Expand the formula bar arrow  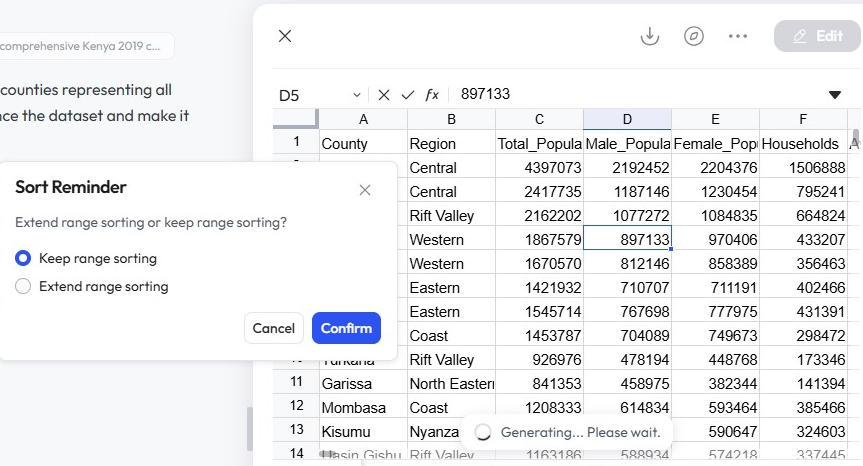pos(835,95)
